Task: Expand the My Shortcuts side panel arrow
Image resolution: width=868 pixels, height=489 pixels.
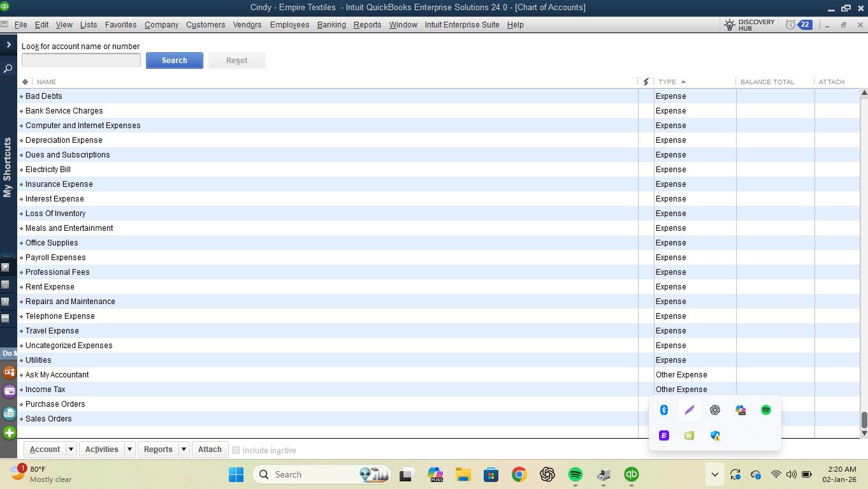Action: click(x=8, y=45)
